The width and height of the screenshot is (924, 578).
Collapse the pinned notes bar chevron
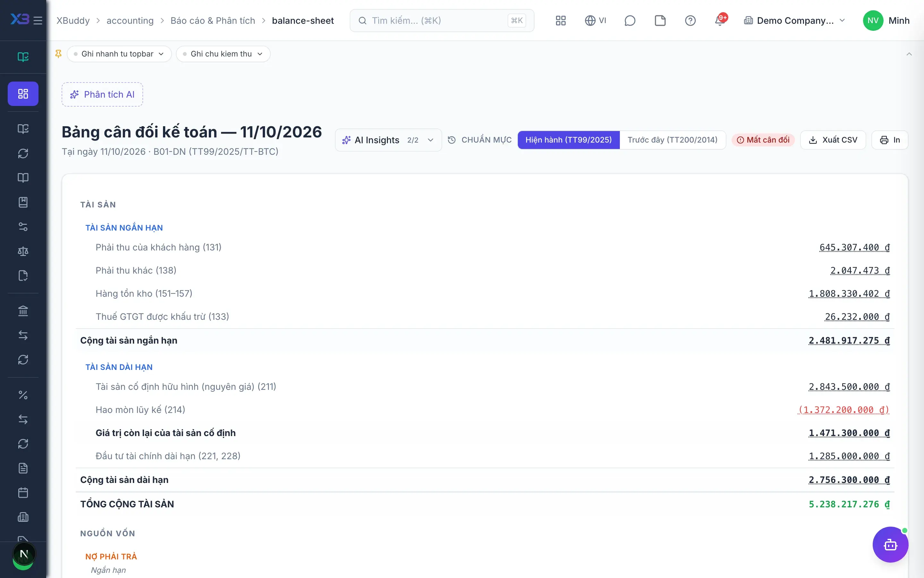pos(909,54)
